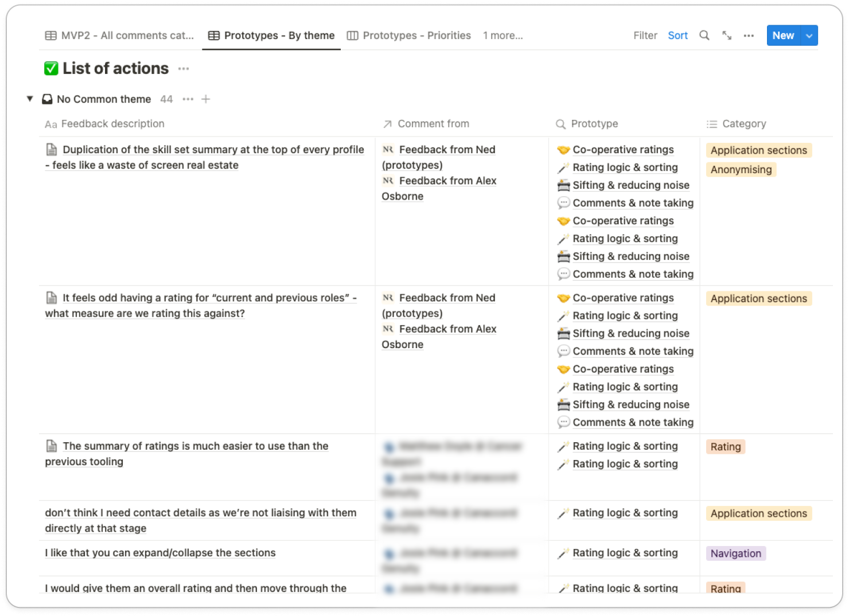Open the No Common theme group three-dot menu
Image resolution: width=849 pixels, height=616 pixels.
[188, 99]
